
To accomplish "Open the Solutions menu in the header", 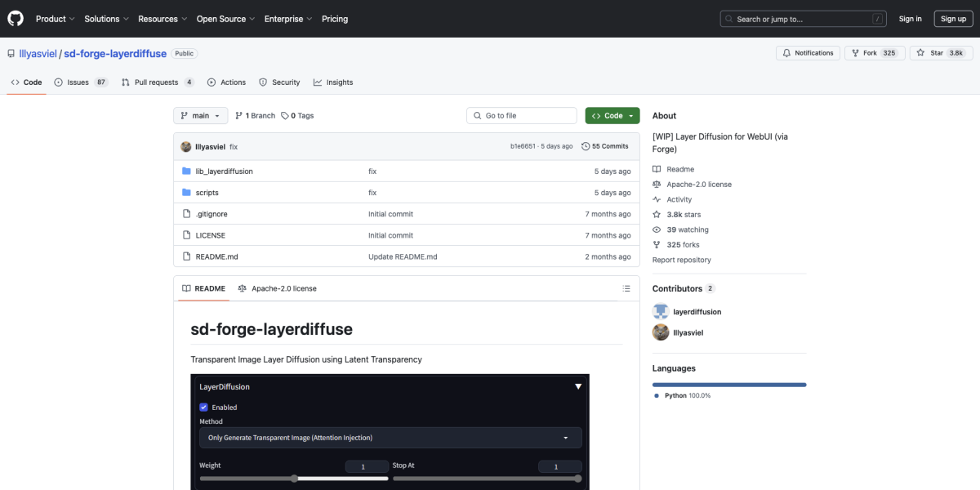I will click(x=105, y=18).
